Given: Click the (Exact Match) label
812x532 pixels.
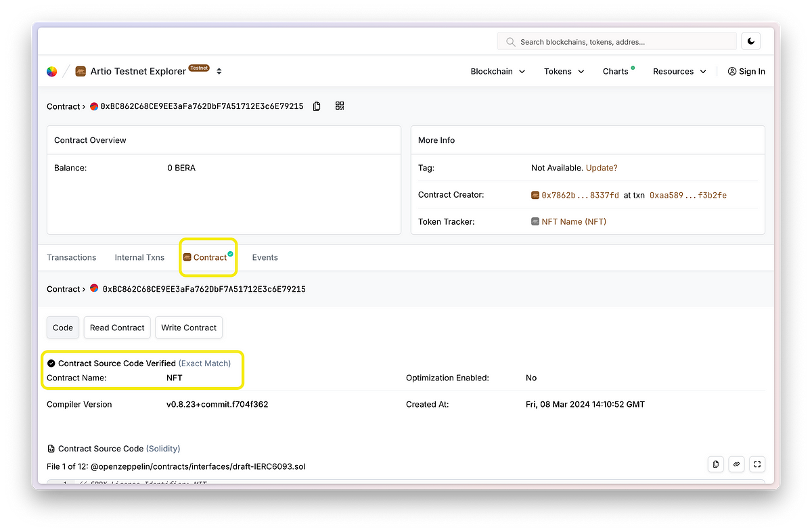Looking at the screenshot, I should tap(204, 363).
